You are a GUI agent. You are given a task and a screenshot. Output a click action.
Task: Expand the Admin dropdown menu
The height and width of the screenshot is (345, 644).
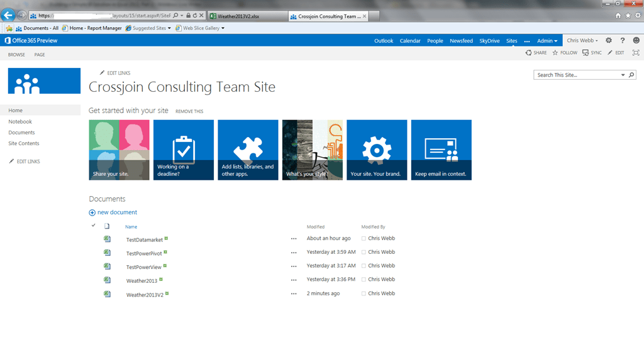[547, 41]
